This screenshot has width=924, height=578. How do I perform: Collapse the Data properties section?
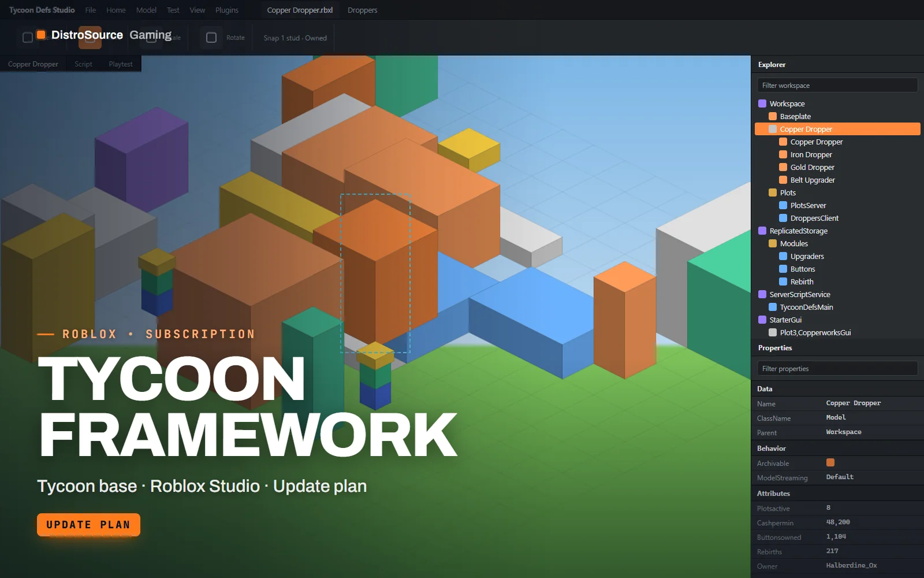[x=837, y=389]
